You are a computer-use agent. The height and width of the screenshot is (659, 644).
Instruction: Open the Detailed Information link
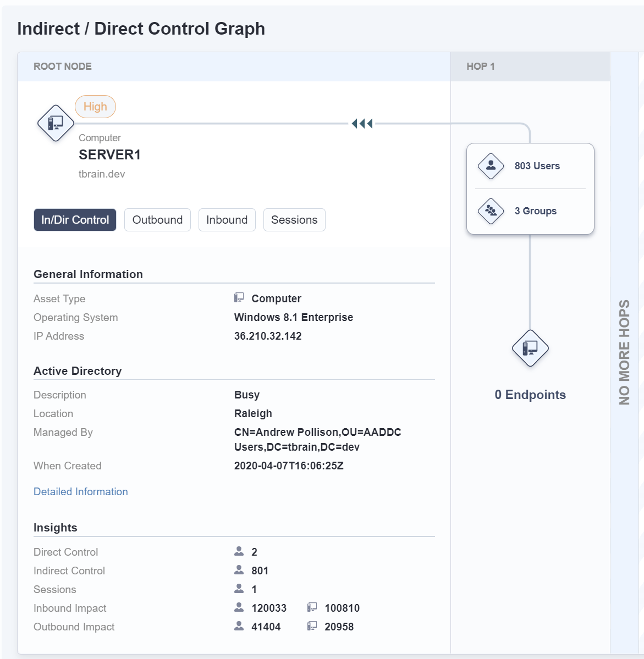point(81,492)
